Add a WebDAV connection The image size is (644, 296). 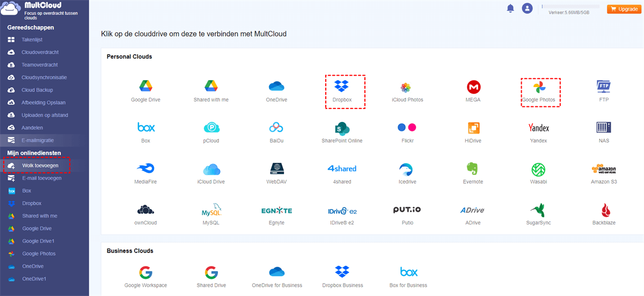pyautogui.click(x=277, y=169)
